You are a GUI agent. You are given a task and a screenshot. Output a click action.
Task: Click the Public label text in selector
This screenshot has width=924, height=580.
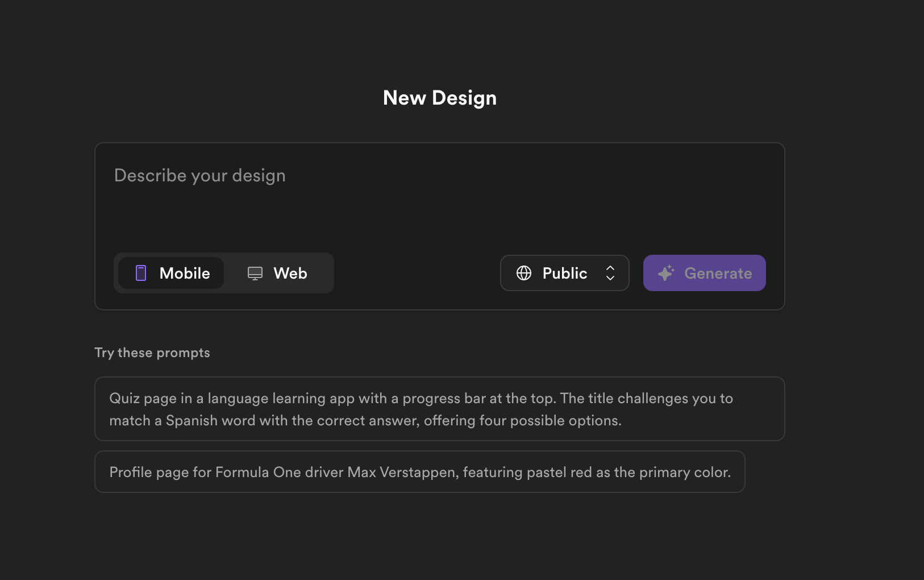[565, 273]
